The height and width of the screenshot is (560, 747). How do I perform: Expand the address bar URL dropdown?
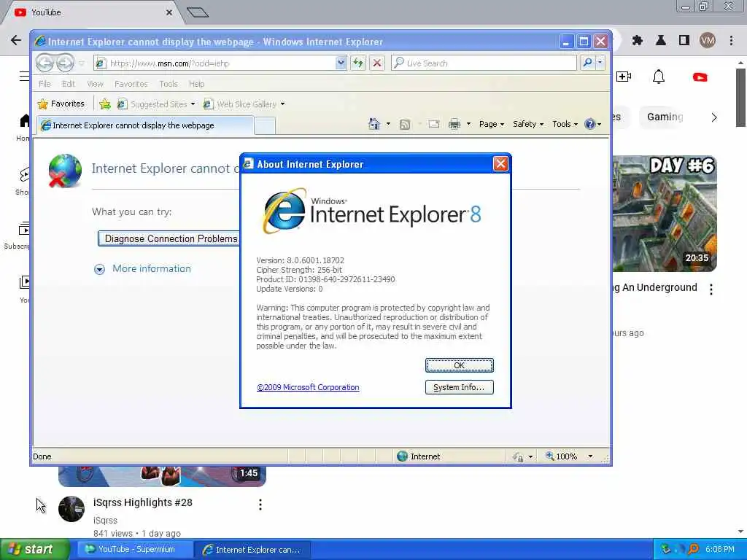tap(341, 63)
